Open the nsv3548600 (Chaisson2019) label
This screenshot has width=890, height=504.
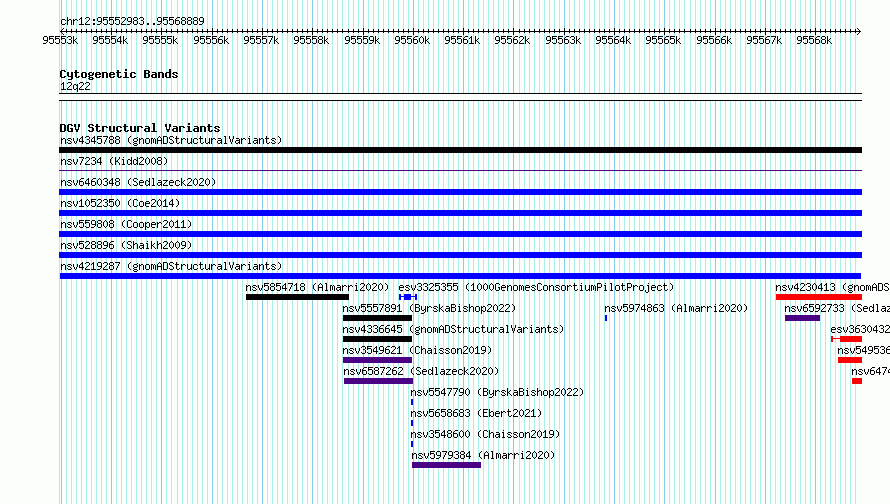[x=485, y=434]
